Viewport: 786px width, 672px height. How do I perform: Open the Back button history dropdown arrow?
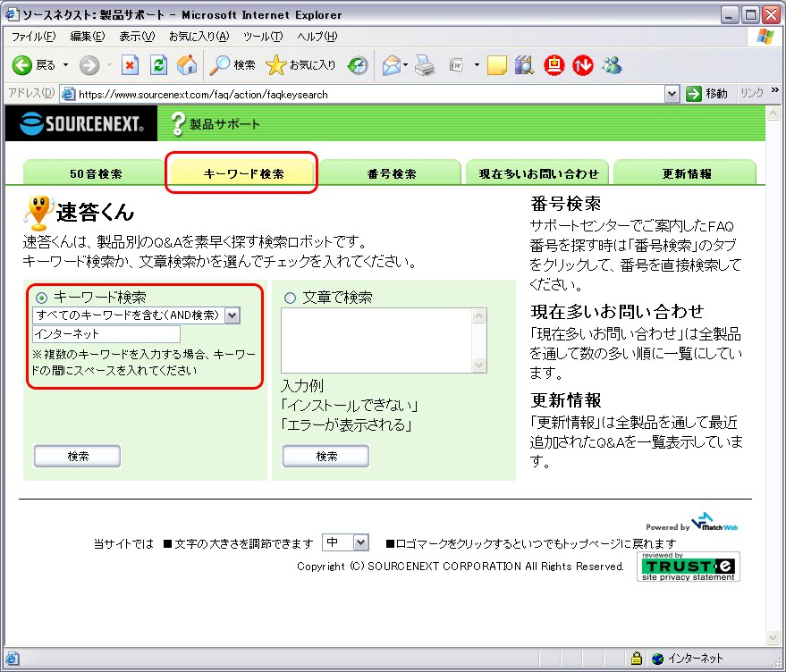pos(65,65)
